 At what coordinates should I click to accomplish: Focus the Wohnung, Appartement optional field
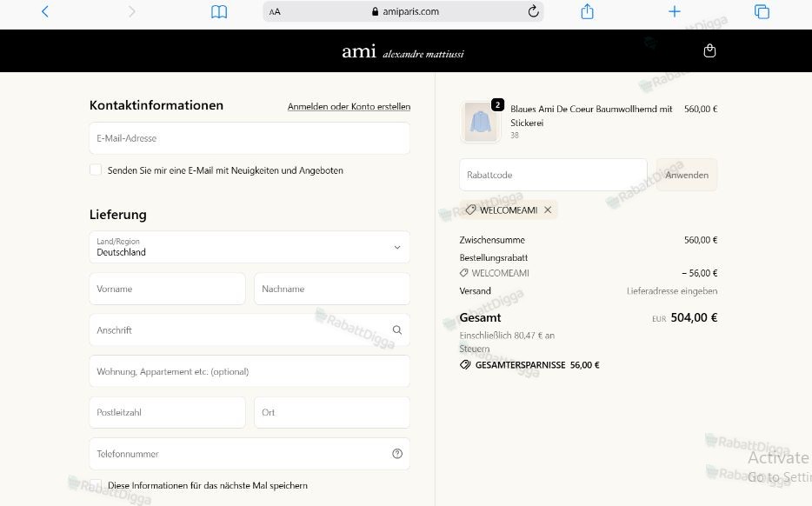coord(250,371)
